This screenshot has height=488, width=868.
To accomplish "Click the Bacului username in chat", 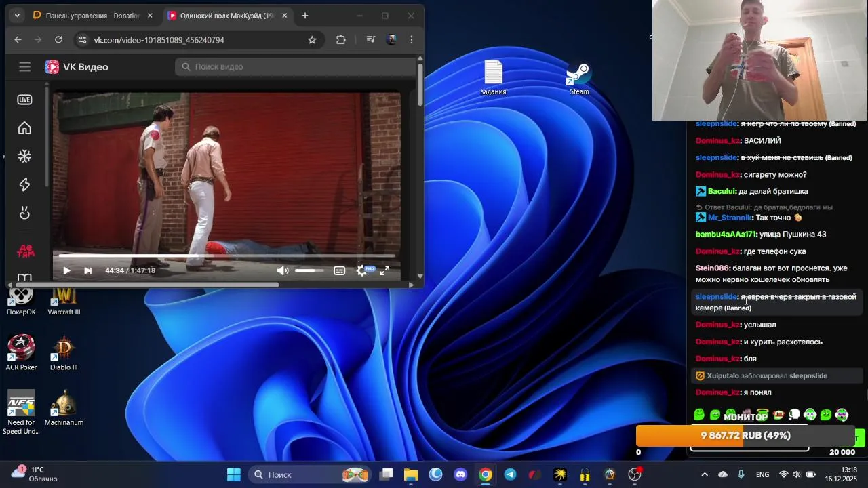I will 721,191.
